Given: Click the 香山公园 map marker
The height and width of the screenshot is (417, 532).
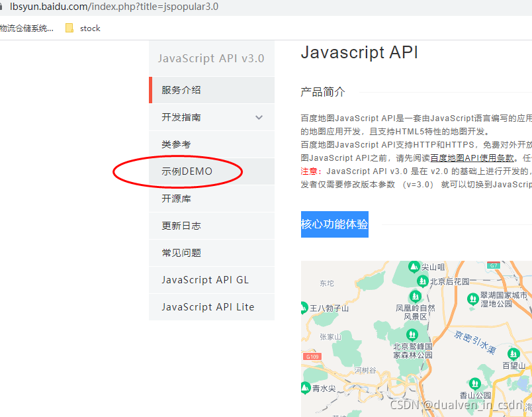Looking at the screenshot, I should click(x=474, y=384).
